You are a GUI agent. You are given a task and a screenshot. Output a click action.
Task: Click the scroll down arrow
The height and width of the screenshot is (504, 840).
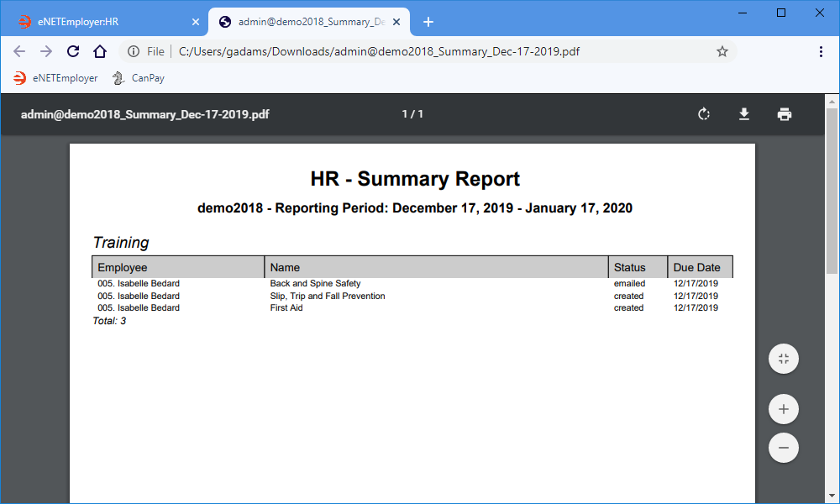point(832,496)
